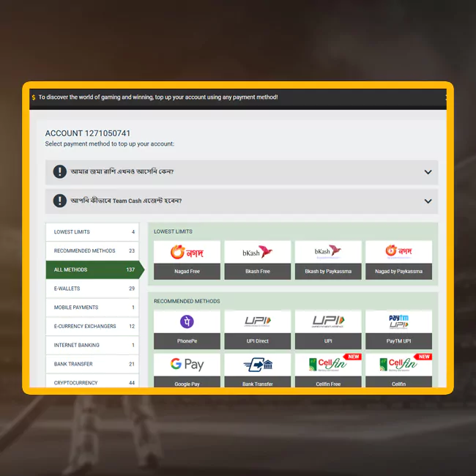Screen dimensions: 476x476
Task: Choose the Cellfin logo tile
Action: coord(398,364)
